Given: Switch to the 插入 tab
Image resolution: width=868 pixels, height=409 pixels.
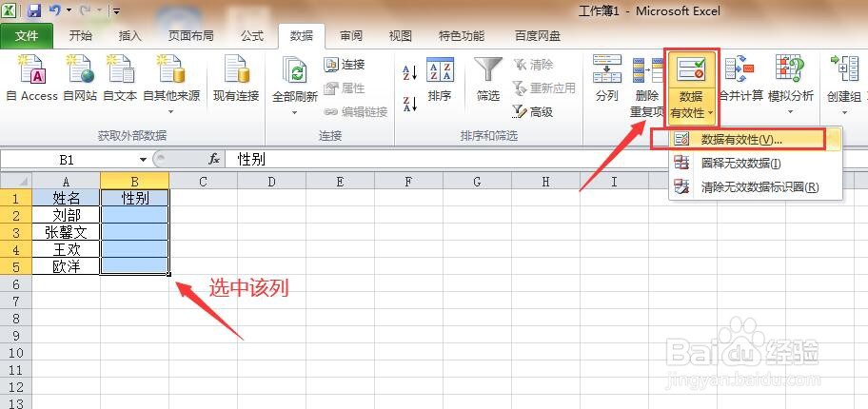Looking at the screenshot, I should pos(130,36).
